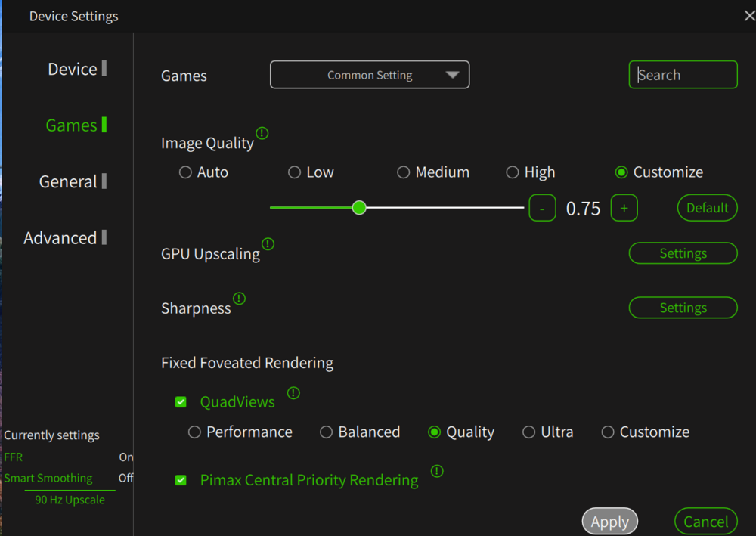The image size is (756, 536).
Task: Select the Auto image quality option
Action: [x=185, y=172]
